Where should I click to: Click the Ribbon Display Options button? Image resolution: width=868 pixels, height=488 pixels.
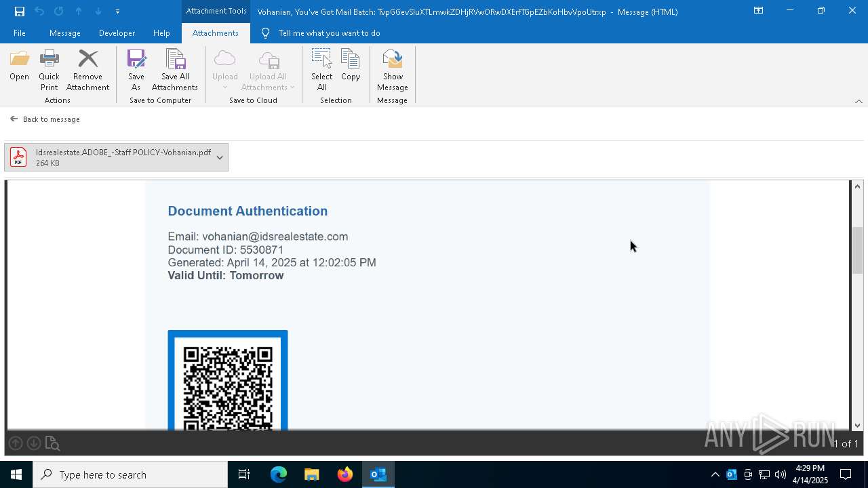(758, 11)
